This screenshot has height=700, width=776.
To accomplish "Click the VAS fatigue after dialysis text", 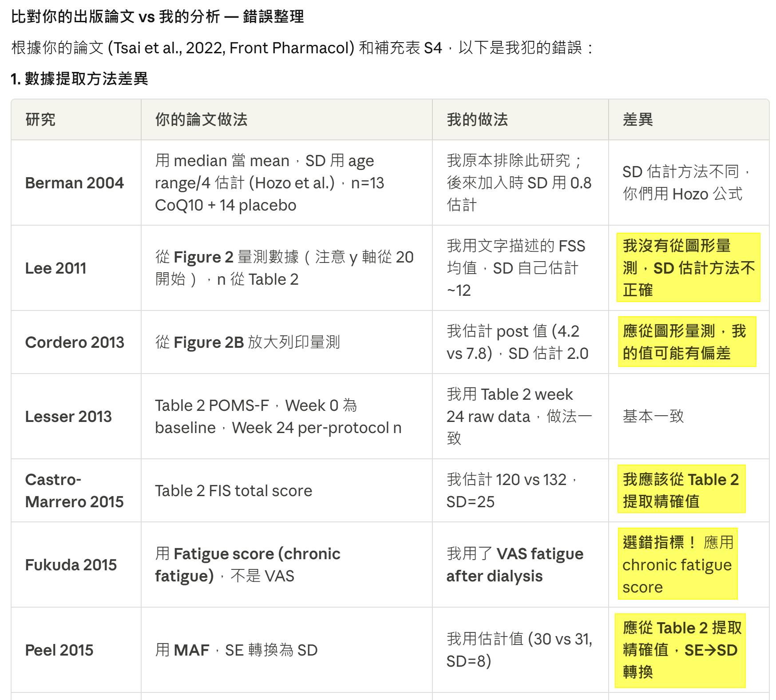I will point(515,565).
